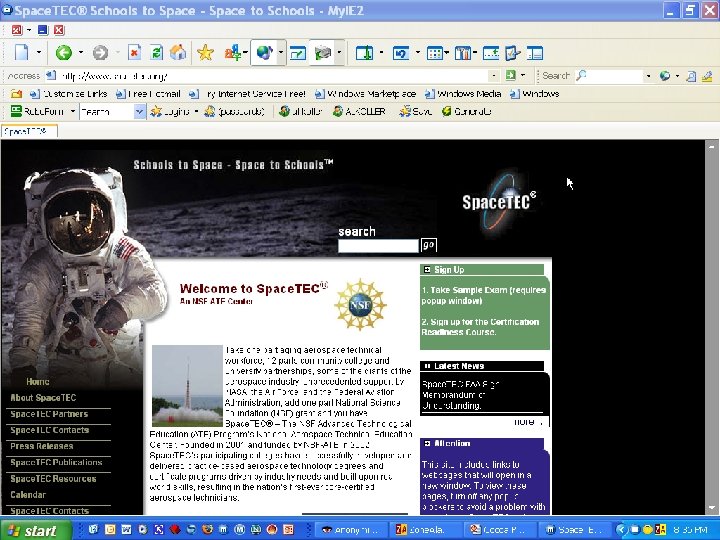Collapse the Attention panel
This screenshot has width=720, height=540.
(427, 443)
